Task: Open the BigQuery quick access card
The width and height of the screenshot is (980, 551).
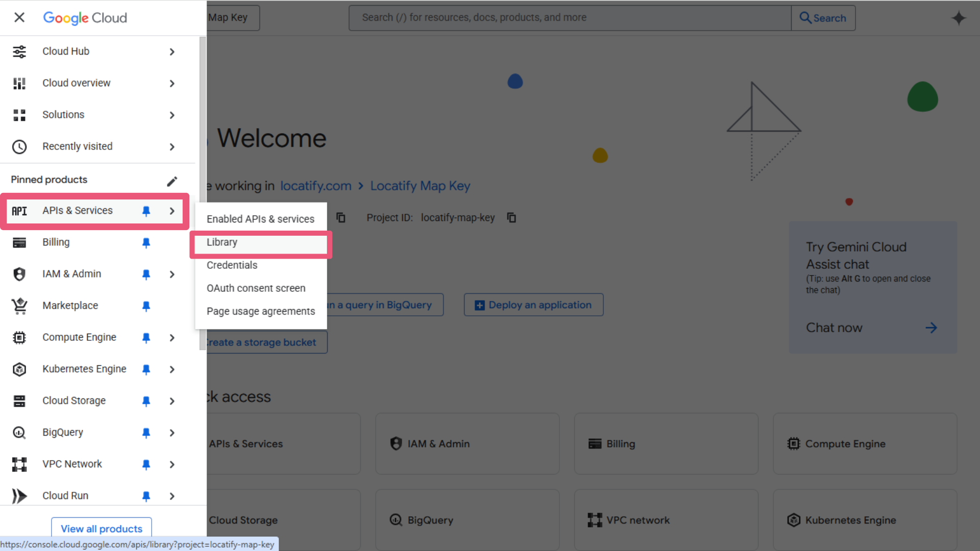Action: click(467, 520)
